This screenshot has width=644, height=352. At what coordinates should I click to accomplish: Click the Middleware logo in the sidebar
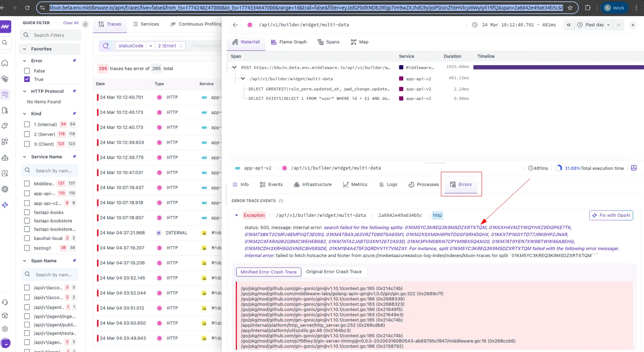(5, 27)
